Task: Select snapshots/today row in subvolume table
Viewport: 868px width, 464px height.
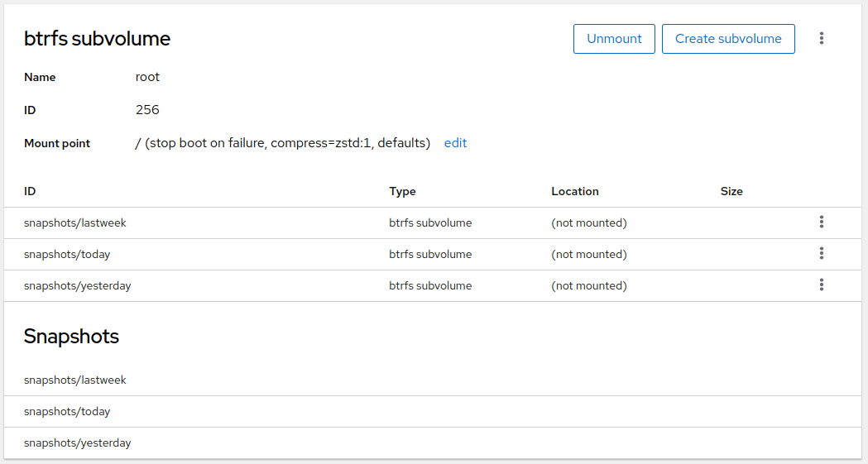Action: coord(67,254)
